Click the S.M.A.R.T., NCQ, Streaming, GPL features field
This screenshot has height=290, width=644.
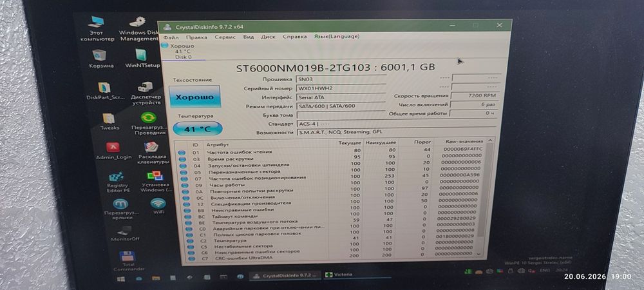396,132
